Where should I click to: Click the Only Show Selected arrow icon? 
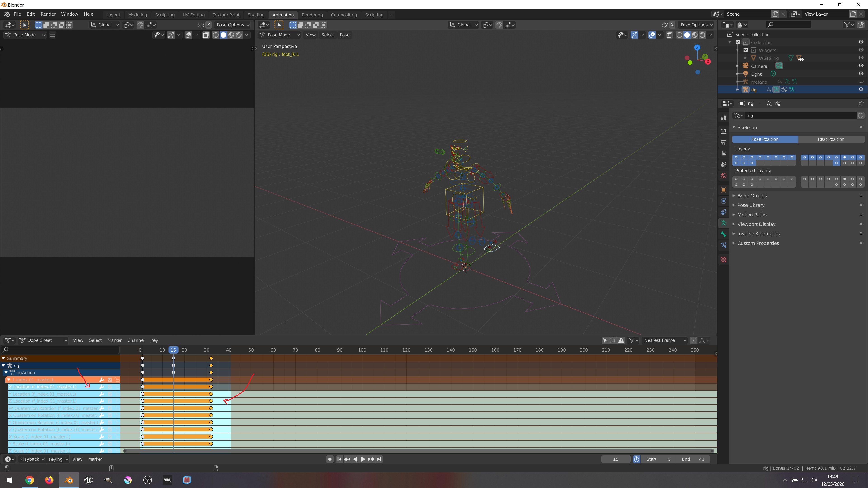point(605,340)
